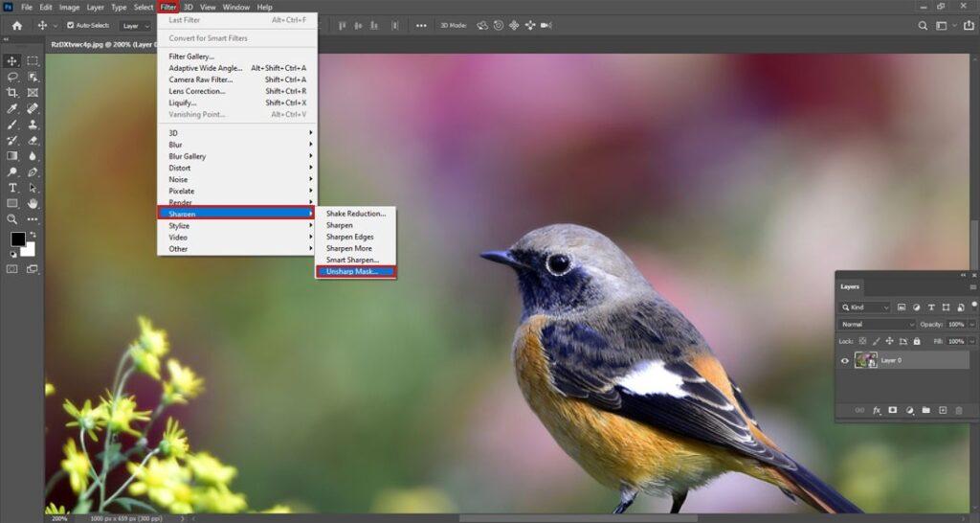
Task: Create a new group in Layers panel
Action: (x=925, y=410)
